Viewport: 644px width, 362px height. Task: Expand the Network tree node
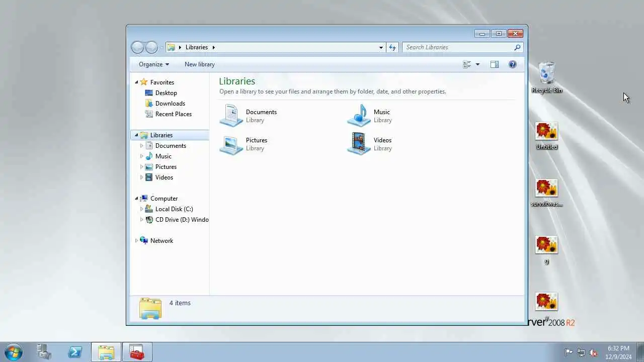(x=136, y=241)
